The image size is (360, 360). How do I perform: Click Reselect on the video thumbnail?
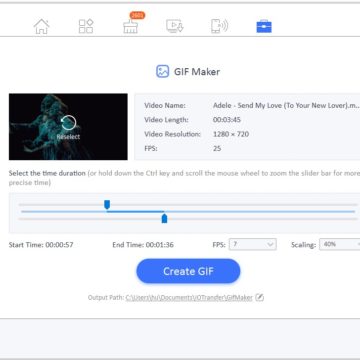tap(68, 128)
